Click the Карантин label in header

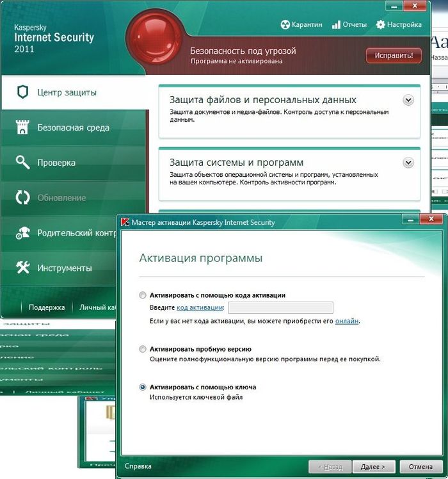(307, 25)
